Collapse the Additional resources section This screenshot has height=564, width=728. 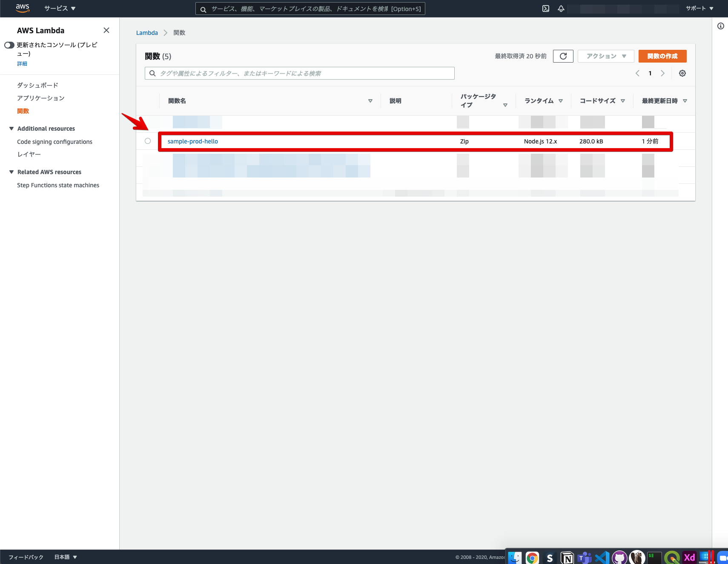[x=11, y=129]
